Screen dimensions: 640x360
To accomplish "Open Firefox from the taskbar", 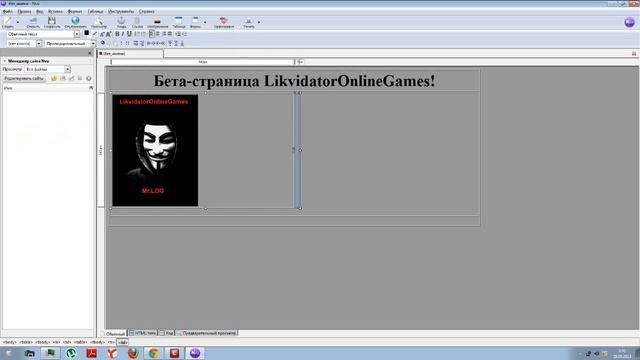I will (133, 353).
